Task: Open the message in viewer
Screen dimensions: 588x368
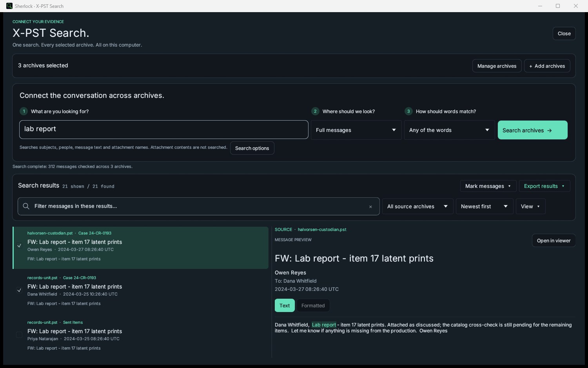Action: [x=554, y=240]
